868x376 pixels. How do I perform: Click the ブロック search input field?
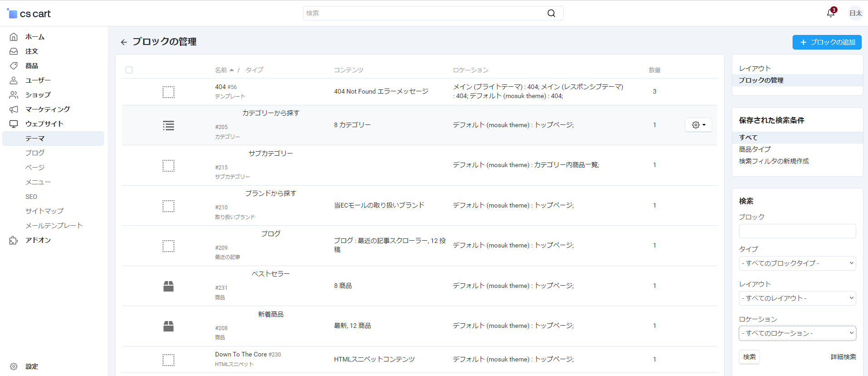tap(797, 231)
